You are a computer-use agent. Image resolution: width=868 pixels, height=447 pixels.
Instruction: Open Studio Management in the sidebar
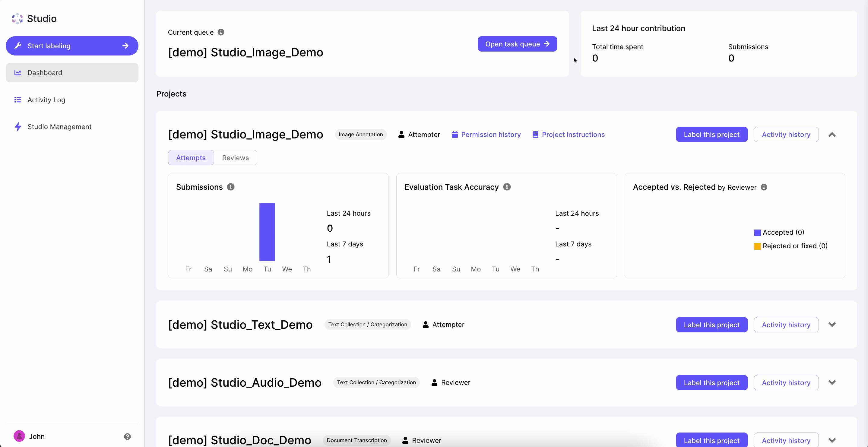click(x=59, y=127)
